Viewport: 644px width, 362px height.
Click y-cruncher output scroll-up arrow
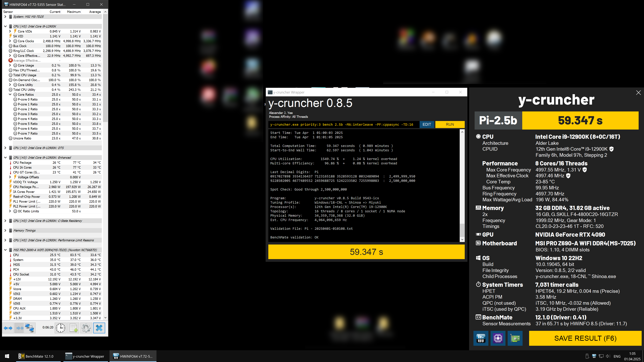[462, 132]
